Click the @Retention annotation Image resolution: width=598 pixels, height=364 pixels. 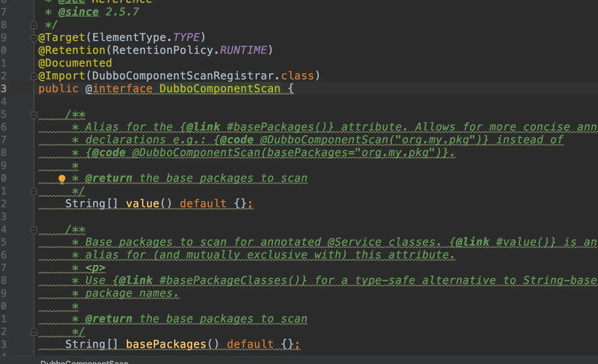(x=72, y=50)
